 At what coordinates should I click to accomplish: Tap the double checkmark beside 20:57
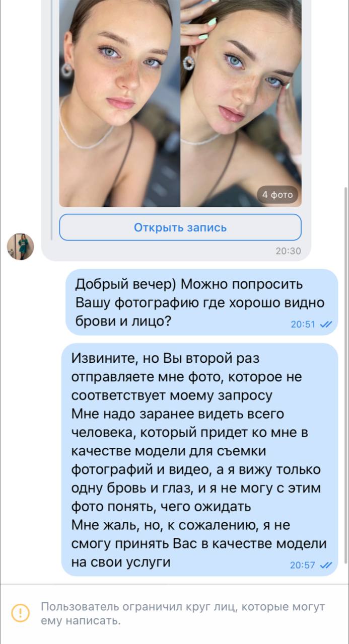[326, 565]
